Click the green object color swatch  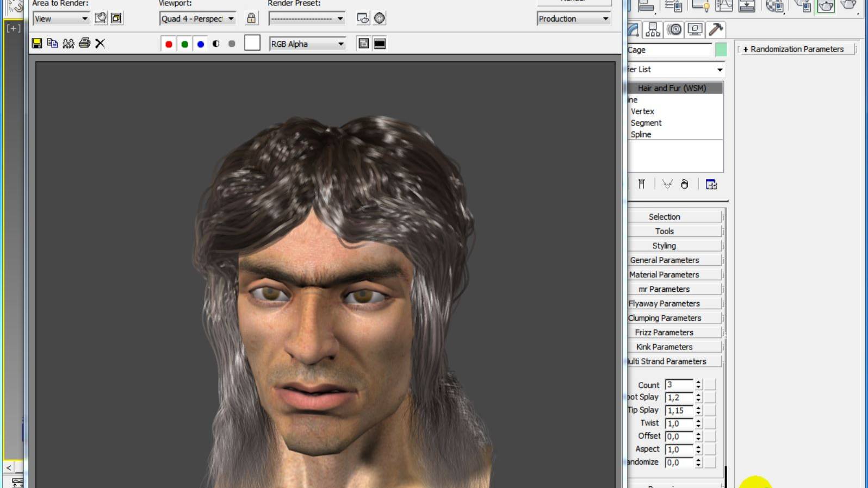point(721,50)
